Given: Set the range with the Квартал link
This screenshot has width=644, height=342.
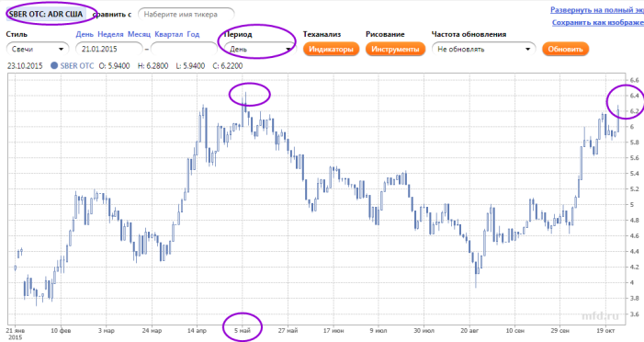Looking at the screenshot, I should 169,35.
